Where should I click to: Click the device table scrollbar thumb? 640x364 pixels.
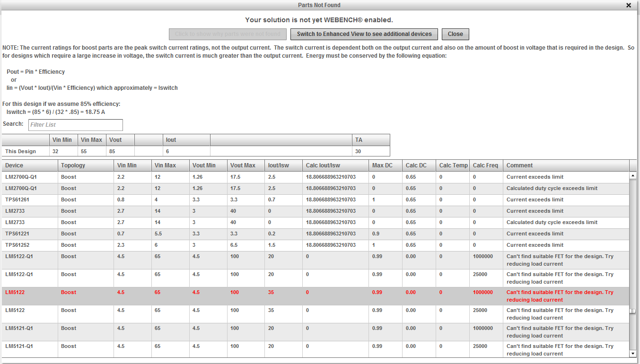coord(633,311)
